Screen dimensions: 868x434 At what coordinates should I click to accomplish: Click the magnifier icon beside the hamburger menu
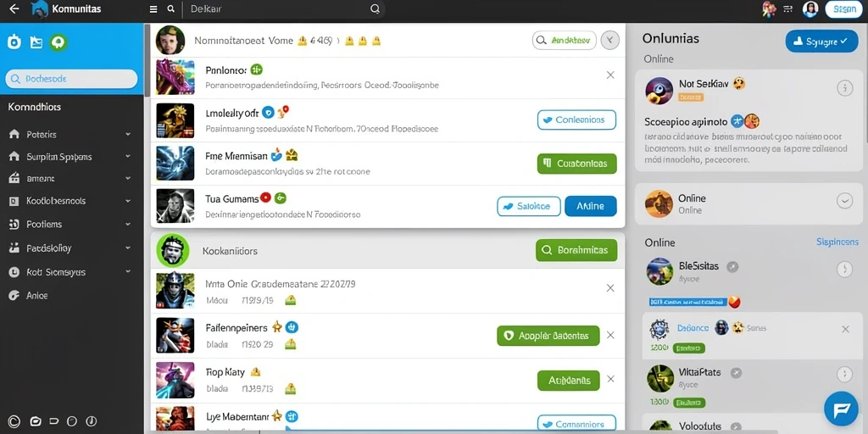tap(171, 8)
